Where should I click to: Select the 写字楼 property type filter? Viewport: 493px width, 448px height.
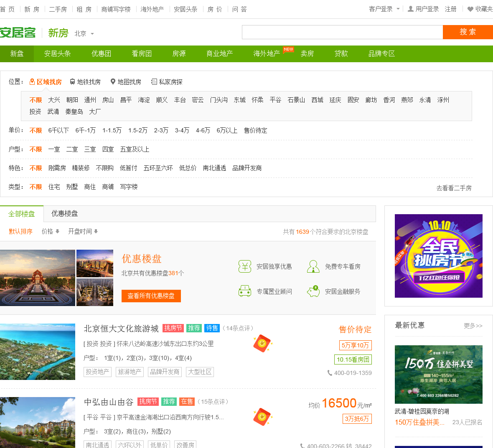pyautogui.click(x=129, y=187)
